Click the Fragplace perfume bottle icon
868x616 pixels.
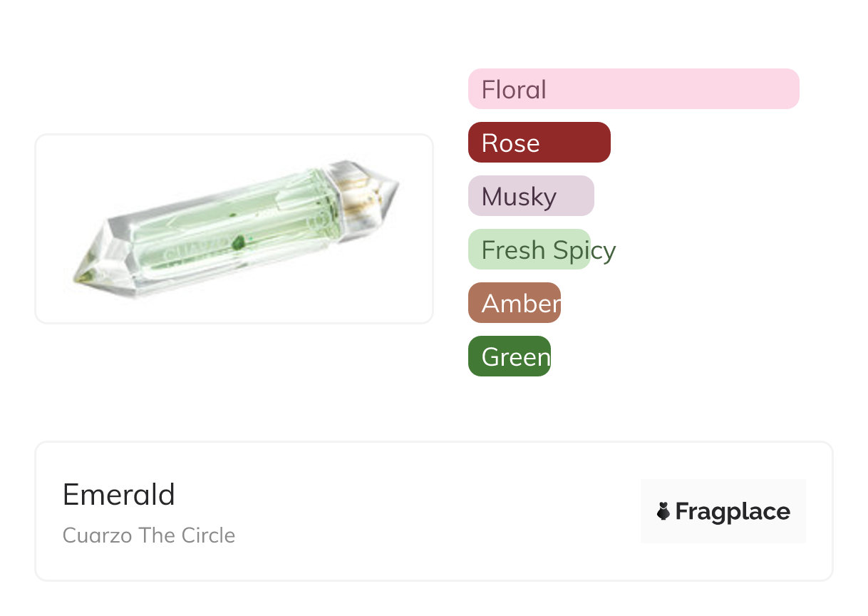(x=663, y=511)
